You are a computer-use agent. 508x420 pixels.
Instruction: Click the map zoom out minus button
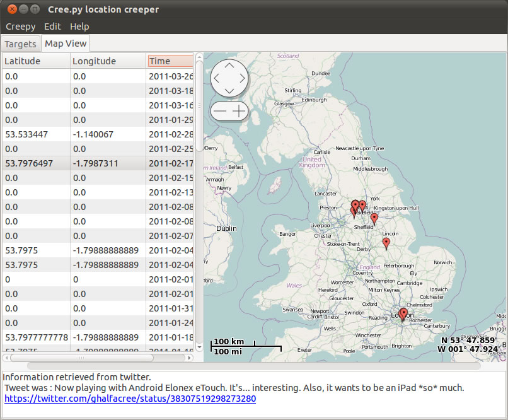(220, 112)
